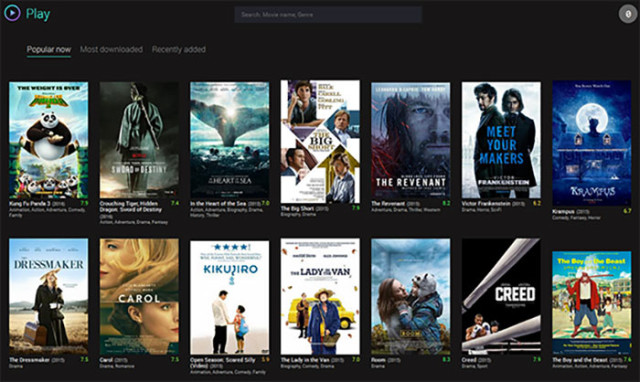Select the Sword of Destiny poster
This screenshot has height=382, width=640.
click(x=139, y=140)
